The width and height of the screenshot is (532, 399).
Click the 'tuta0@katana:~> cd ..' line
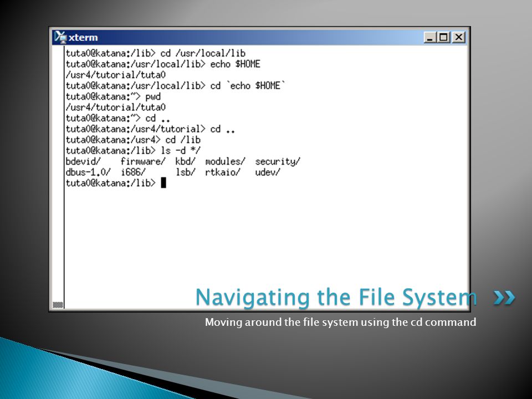tap(117, 119)
